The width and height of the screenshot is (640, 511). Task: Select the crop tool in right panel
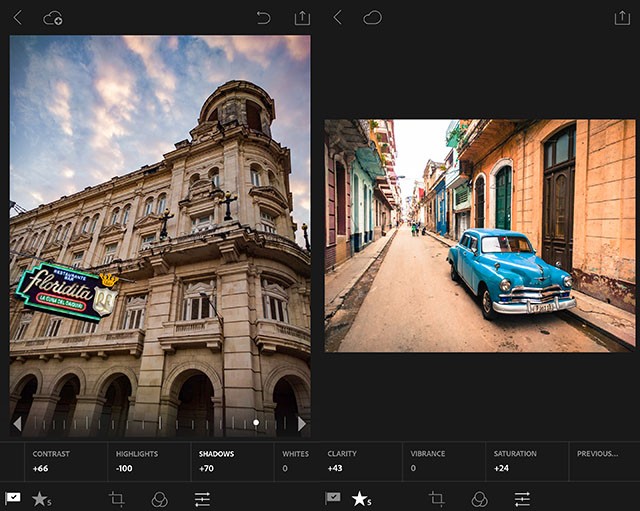[437, 498]
